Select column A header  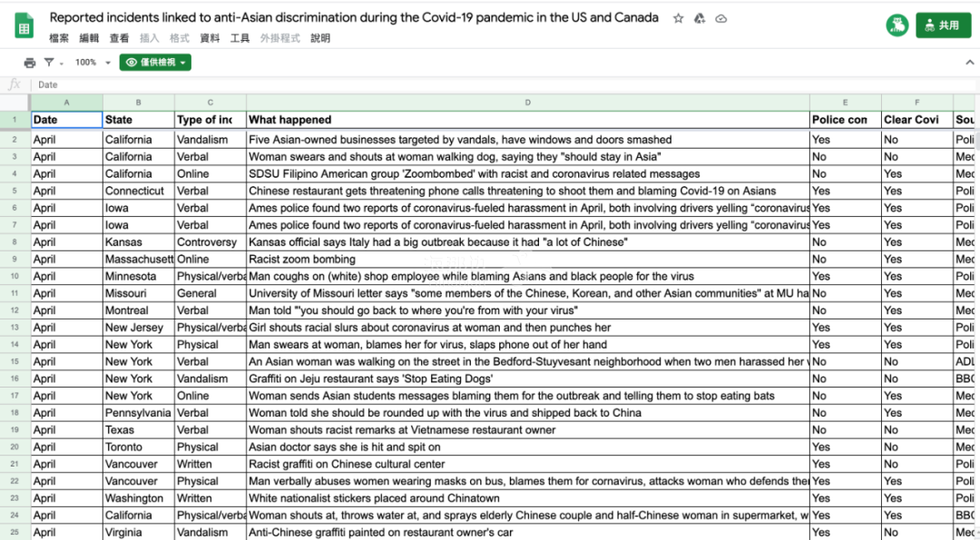67,103
